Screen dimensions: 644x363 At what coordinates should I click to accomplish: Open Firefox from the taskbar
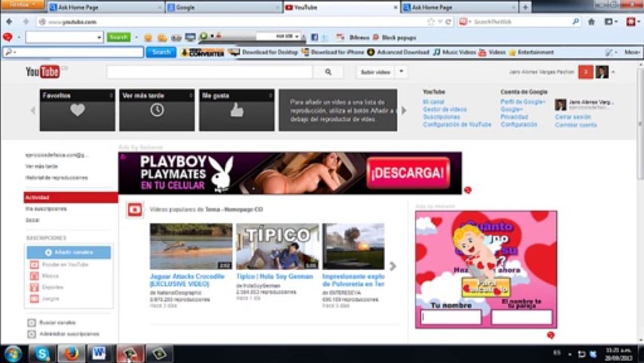71,354
